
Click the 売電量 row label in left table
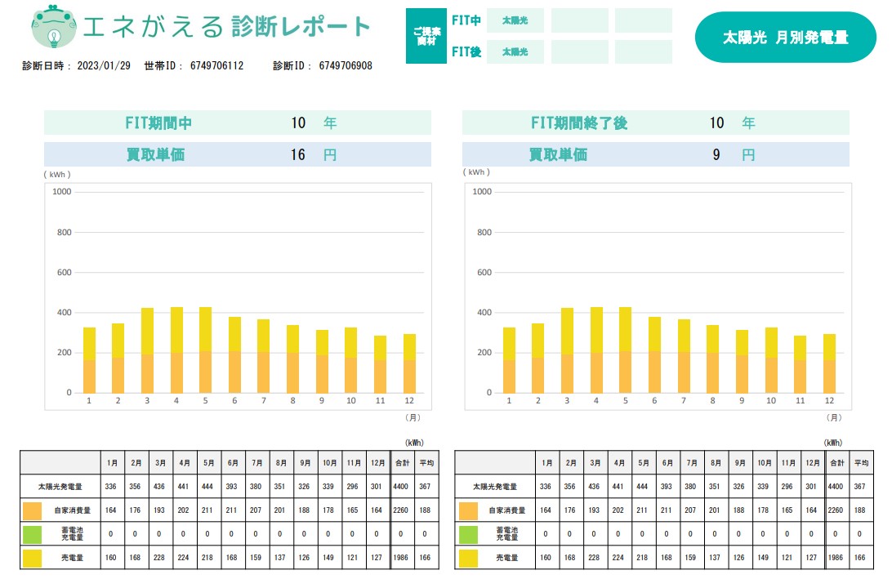click(x=72, y=558)
